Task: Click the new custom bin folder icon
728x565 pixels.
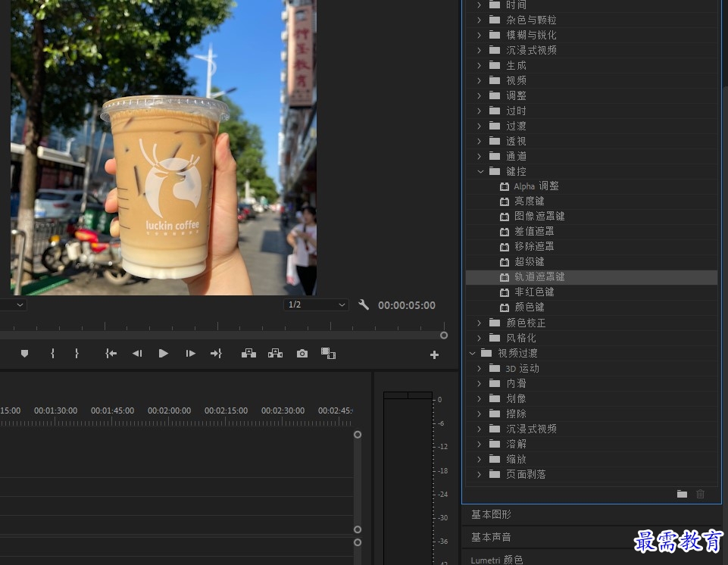Action: click(682, 494)
